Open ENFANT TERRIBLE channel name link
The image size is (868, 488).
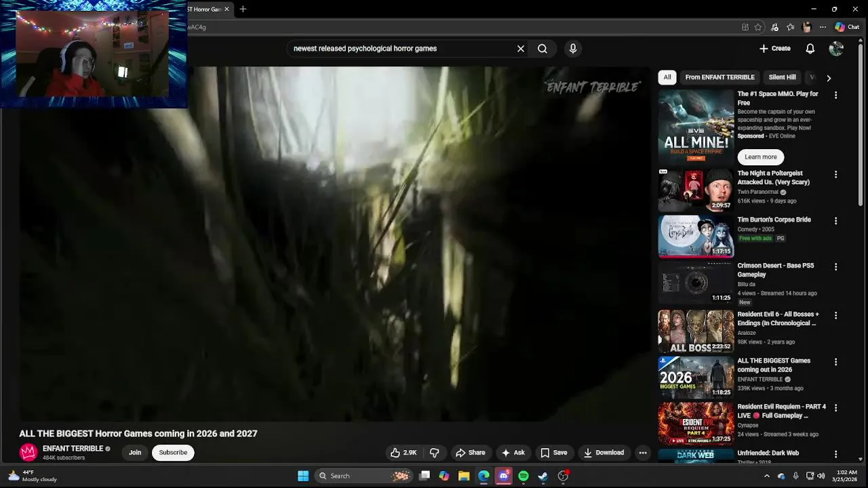[73, 449]
